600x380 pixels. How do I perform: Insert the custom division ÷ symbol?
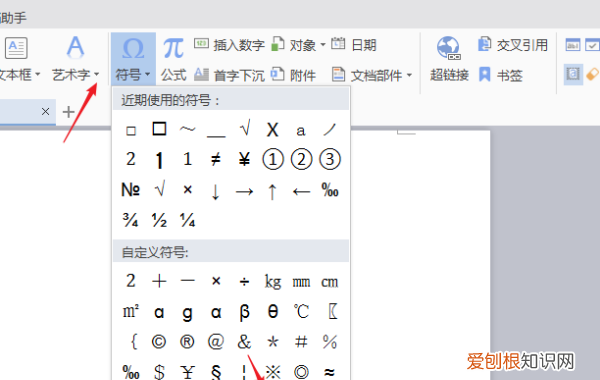coord(245,282)
